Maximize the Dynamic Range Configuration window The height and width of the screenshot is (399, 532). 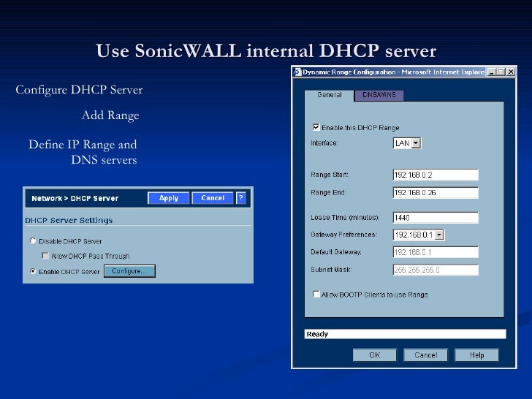coord(501,72)
